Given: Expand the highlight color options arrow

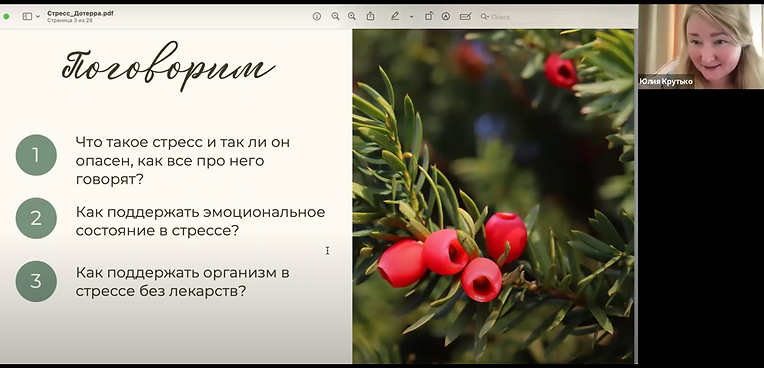Looking at the screenshot, I should (411, 17).
